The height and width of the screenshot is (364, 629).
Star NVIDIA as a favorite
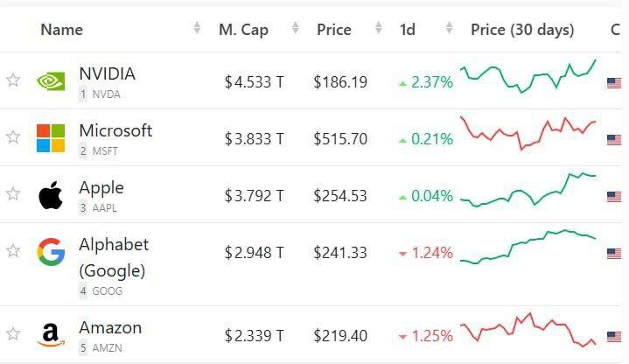coord(13,80)
